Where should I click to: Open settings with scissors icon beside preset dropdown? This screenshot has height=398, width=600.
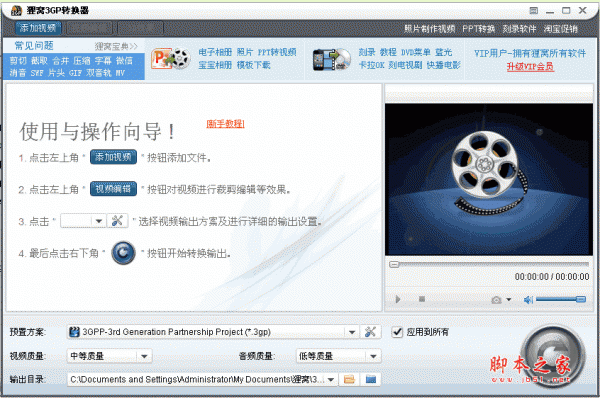370,332
